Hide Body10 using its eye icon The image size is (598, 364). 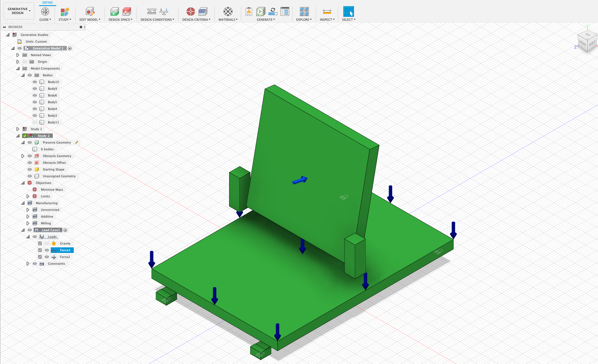[x=35, y=82]
